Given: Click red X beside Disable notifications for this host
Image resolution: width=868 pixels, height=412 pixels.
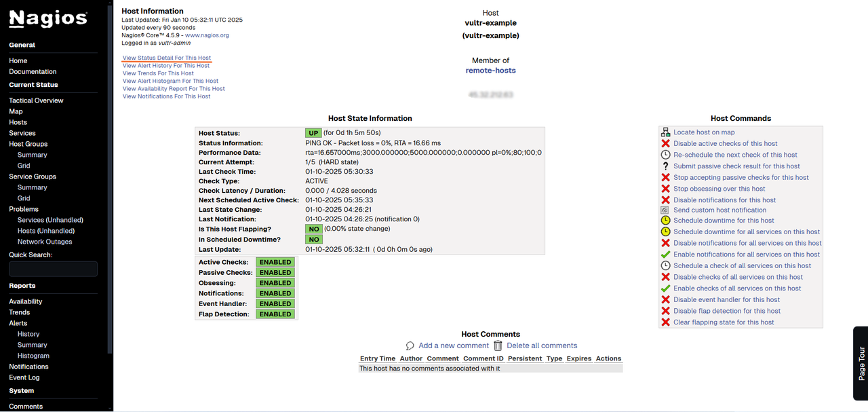Looking at the screenshot, I should [666, 200].
